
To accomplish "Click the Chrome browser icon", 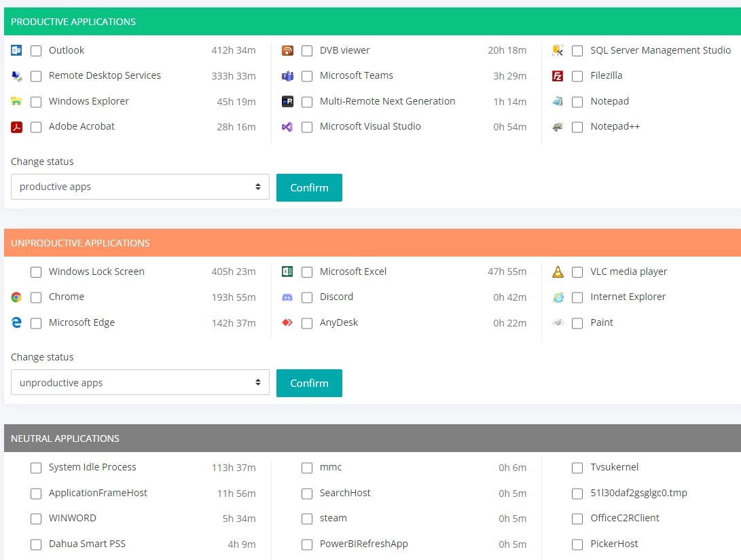I will [16, 297].
